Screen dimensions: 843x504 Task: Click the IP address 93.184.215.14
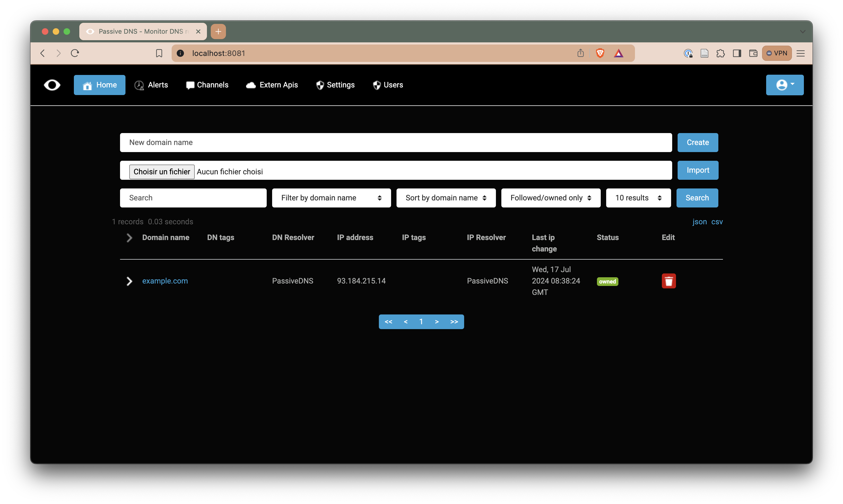(361, 281)
